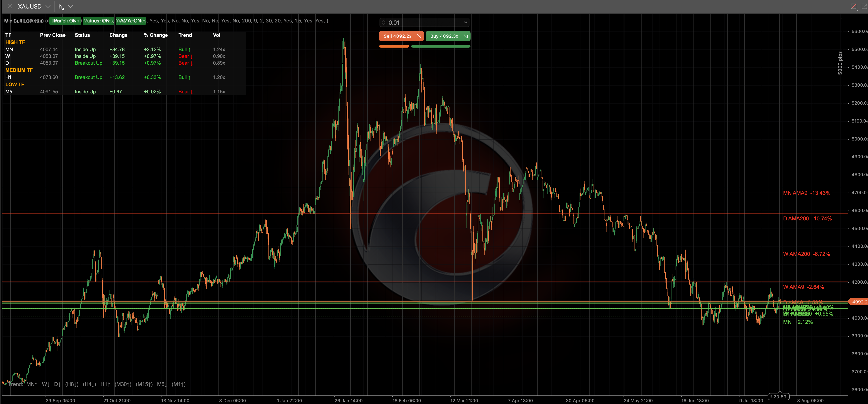Click the 12 Mar 21:00 time axis label
Screen dimensions: 868x404
(x=464, y=401)
